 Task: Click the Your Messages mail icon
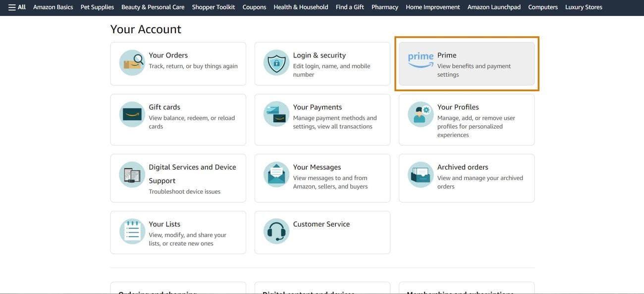tap(276, 174)
